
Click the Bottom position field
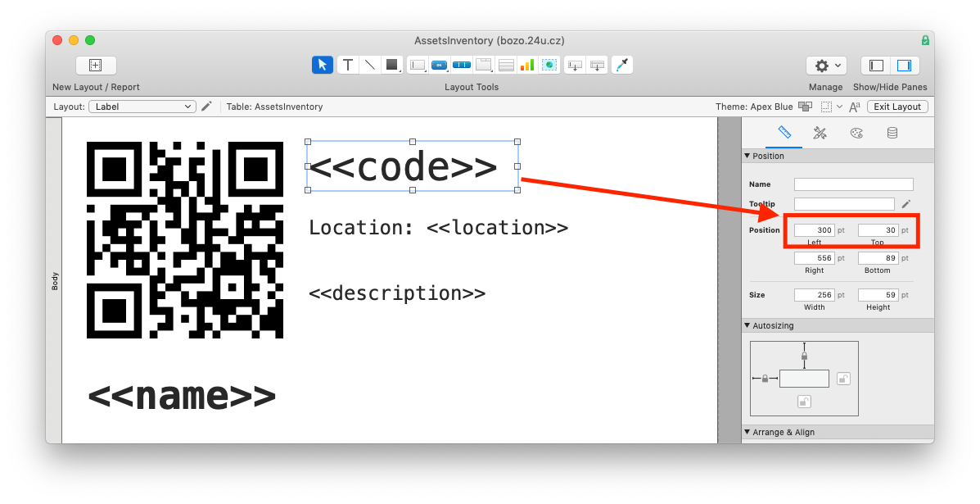click(x=878, y=257)
